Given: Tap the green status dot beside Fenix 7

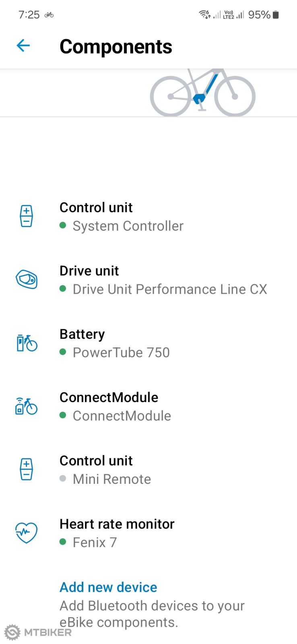Looking at the screenshot, I should pos(63,542).
